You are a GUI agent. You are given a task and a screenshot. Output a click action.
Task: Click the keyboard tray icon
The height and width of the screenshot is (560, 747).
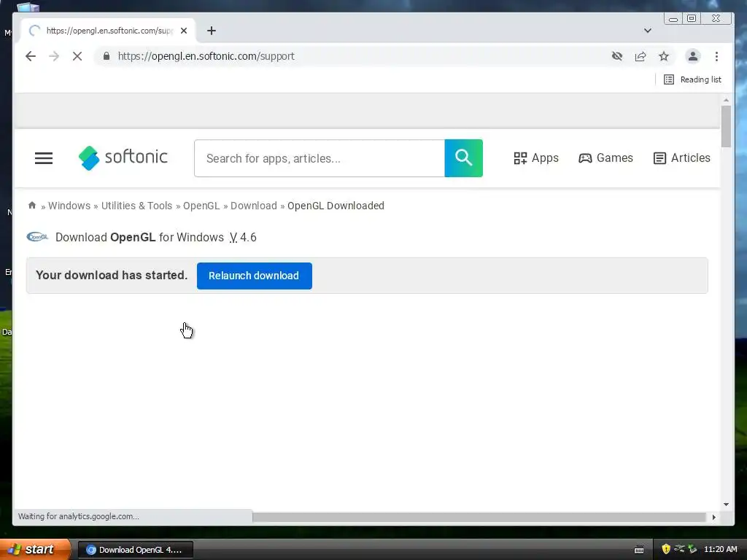(x=639, y=550)
